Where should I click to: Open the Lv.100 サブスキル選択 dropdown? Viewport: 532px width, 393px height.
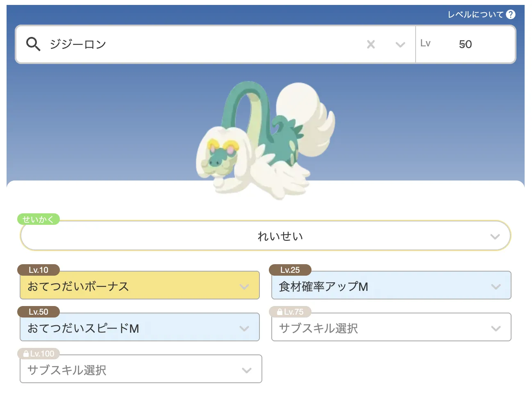tap(141, 369)
